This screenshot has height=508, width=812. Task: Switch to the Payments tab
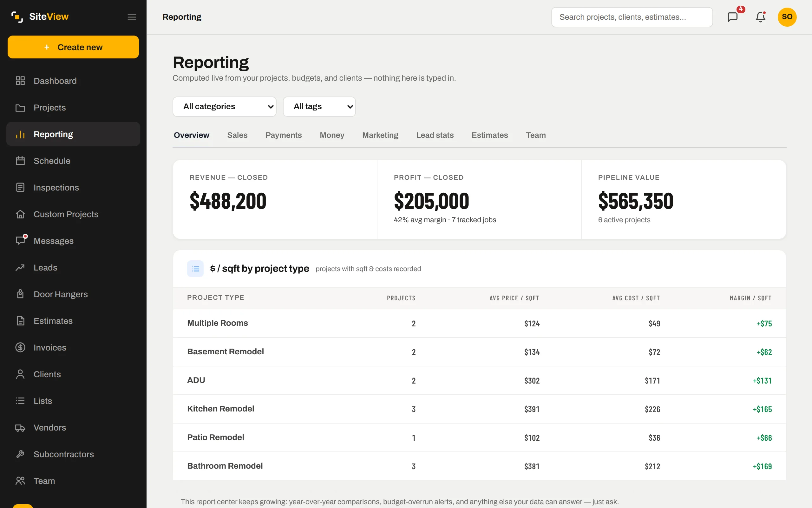click(284, 135)
